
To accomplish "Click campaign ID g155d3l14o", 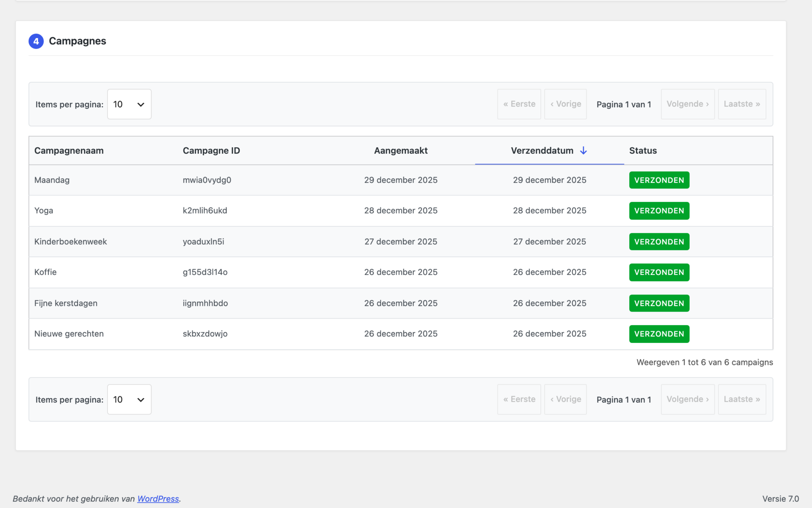I will (x=205, y=272).
